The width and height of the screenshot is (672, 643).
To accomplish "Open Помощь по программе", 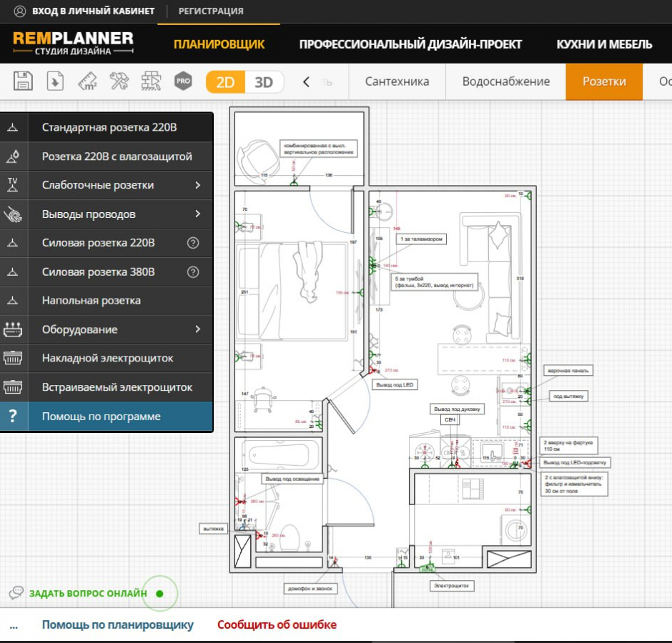I will click(x=107, y=417).
